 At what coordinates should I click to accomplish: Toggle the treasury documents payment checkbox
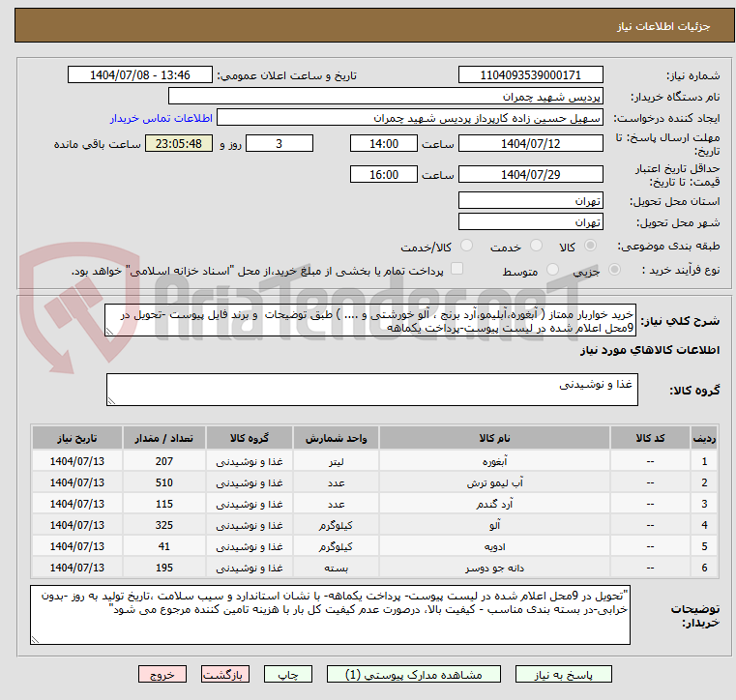tap(458, 270)
